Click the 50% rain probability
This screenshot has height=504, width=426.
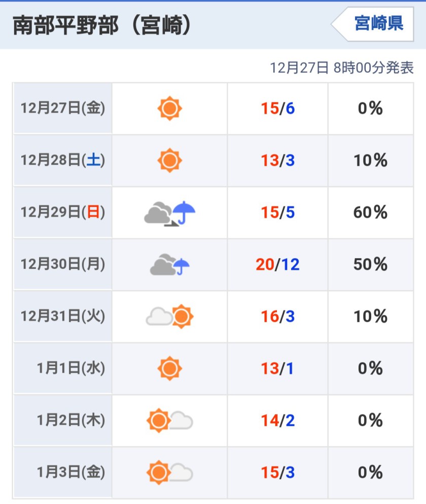point(370,265)
